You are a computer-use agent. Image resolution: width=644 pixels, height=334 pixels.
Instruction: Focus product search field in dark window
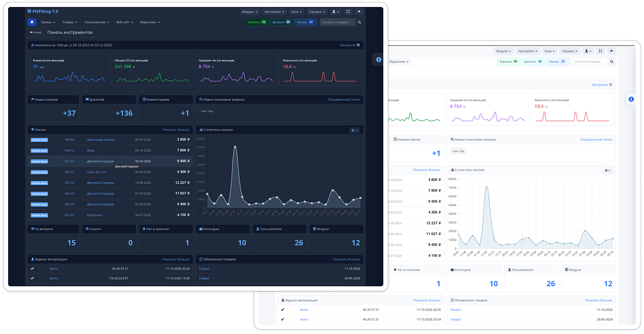coord(338,22)
